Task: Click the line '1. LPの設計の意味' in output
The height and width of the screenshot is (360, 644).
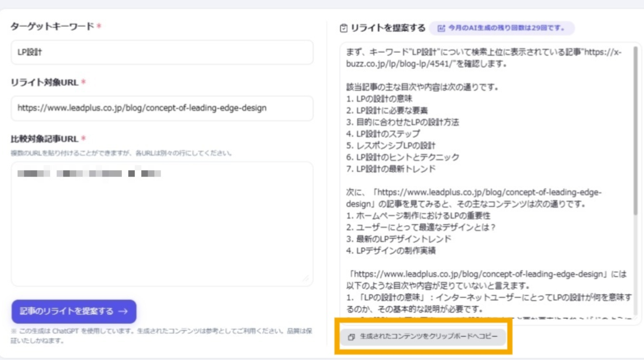Action: point(379,99)
